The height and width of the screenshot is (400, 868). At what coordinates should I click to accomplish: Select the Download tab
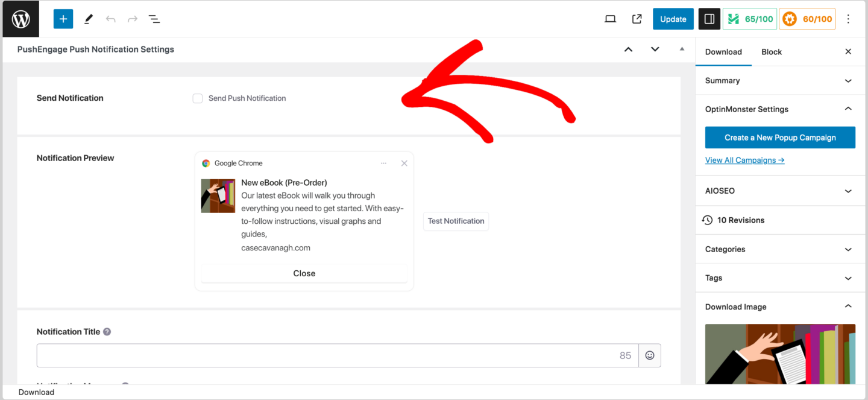pos(723,51)
